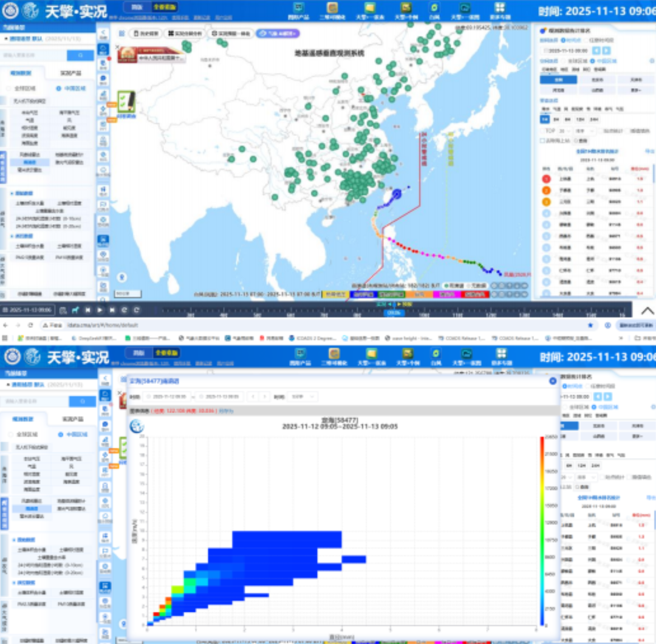Click calendar icon in upper timeline bar

[x=63, y=310]
